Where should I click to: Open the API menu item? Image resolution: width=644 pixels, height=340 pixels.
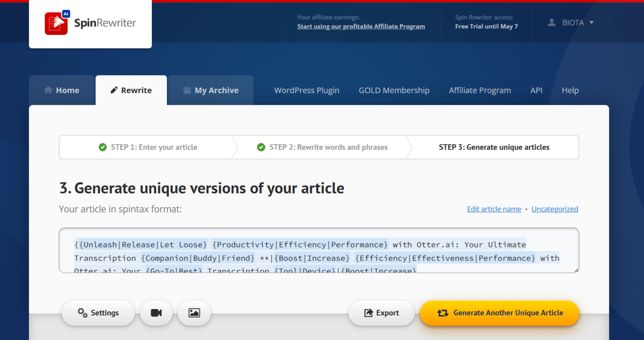[x=536, y=90]
